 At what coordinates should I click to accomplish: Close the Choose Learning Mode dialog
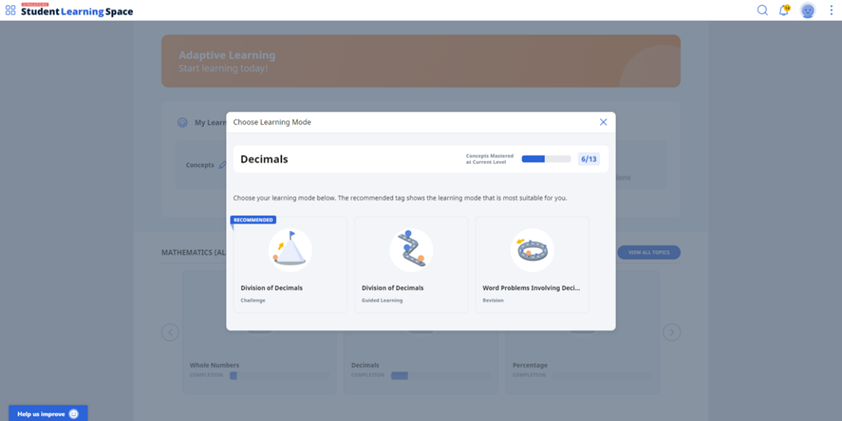tap(603, 122)
